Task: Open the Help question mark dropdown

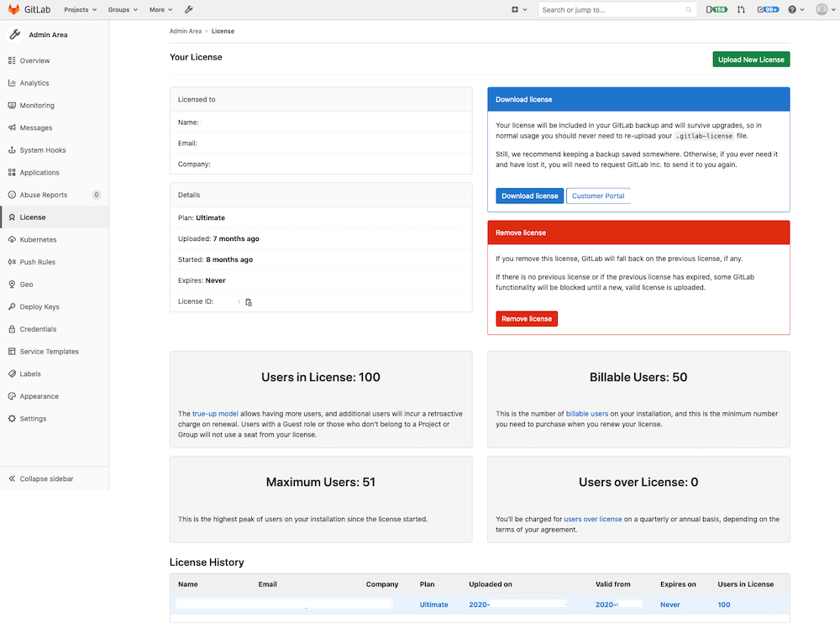Action: tap(796, 10)
